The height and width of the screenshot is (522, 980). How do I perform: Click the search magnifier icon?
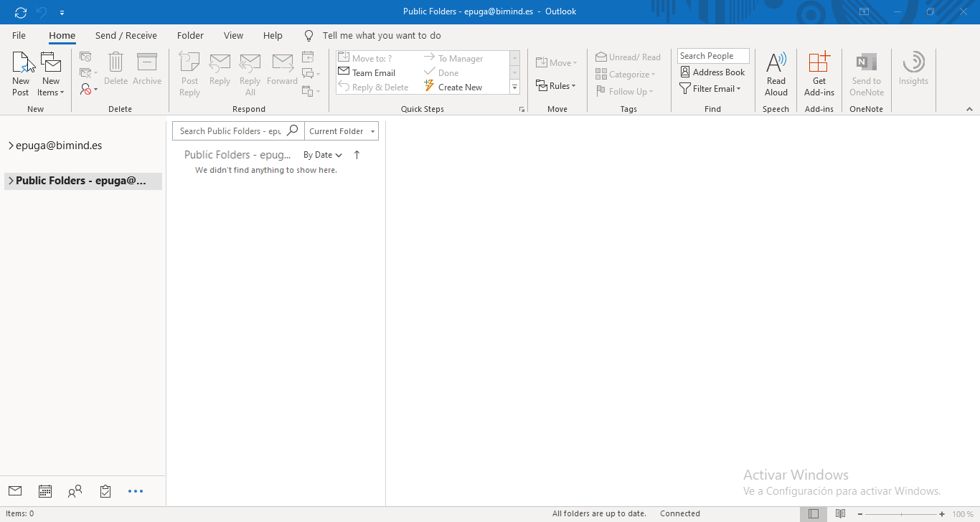tap(293, 130)
